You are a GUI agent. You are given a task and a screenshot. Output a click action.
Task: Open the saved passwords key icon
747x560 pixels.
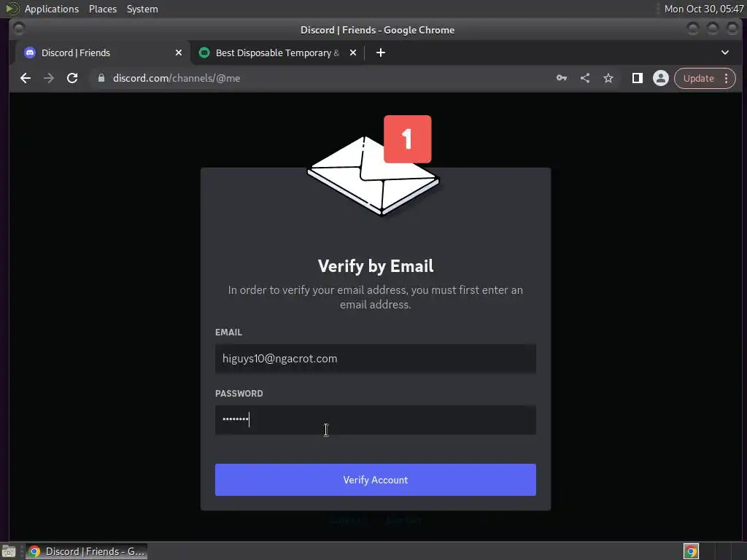562,78
